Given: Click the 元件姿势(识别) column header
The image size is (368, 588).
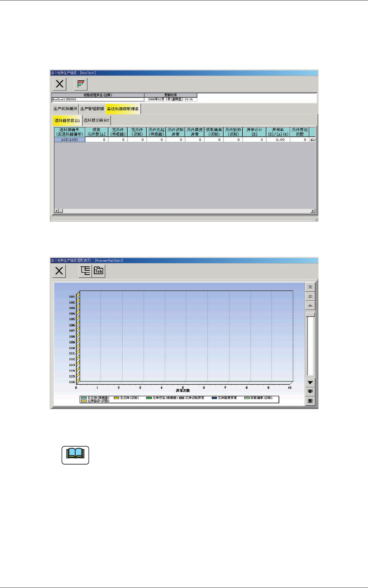Looking at the screenshot, I should (x=233, y=132).
